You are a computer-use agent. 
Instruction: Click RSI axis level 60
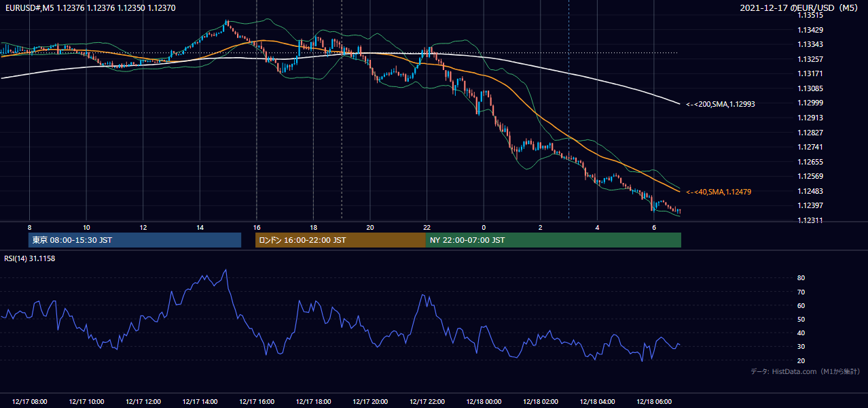pyautogui.click(x=801, y=305)
